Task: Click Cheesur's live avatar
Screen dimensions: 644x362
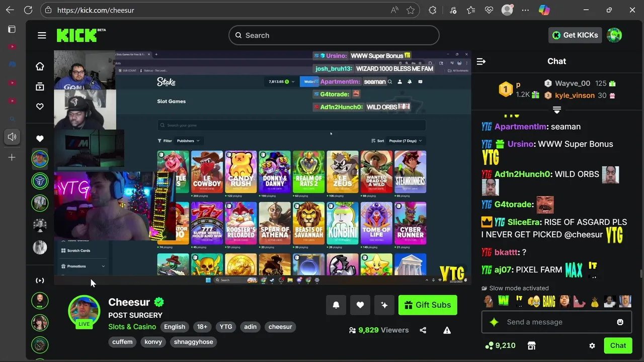Action: [x=84, y=311]
